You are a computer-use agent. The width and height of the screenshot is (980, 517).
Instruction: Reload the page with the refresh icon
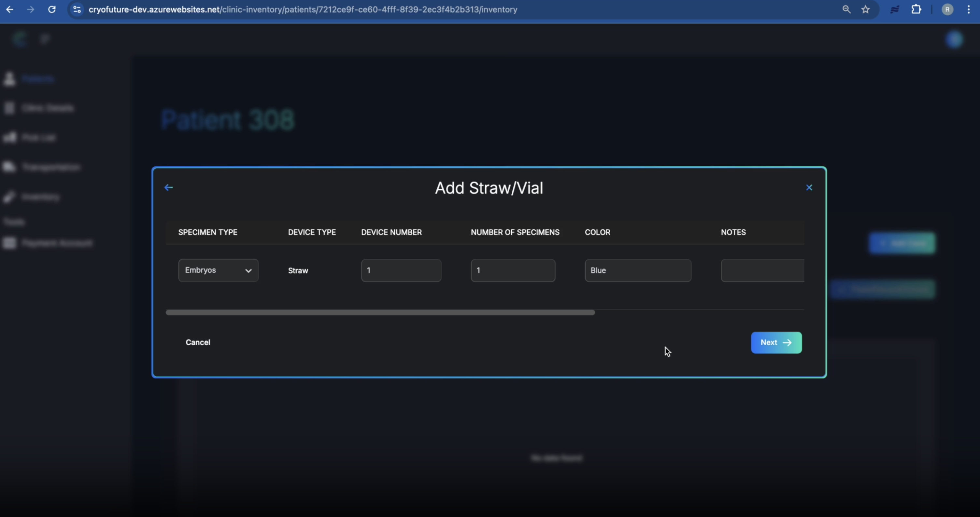[52, 9]
